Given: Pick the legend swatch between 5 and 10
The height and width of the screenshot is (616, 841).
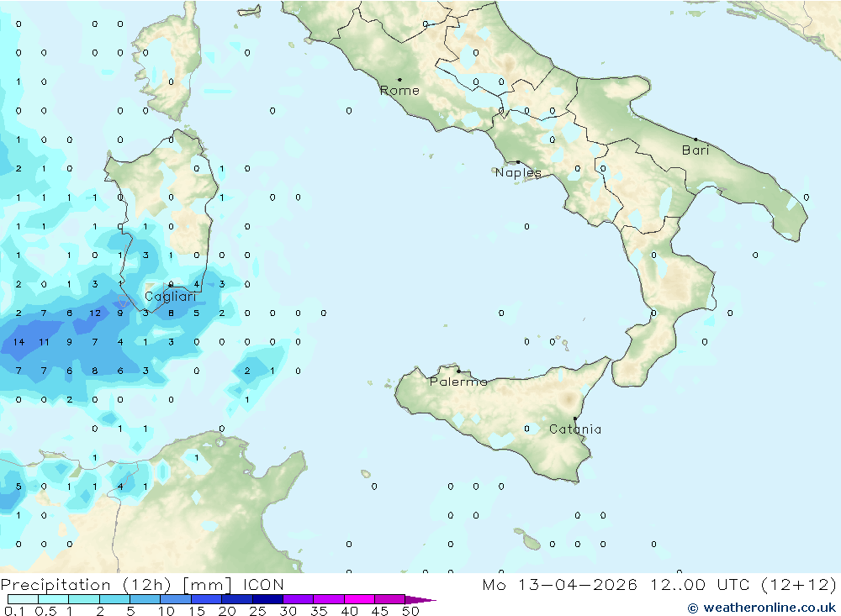Looking at the screenshot, I should coord(145,599).
